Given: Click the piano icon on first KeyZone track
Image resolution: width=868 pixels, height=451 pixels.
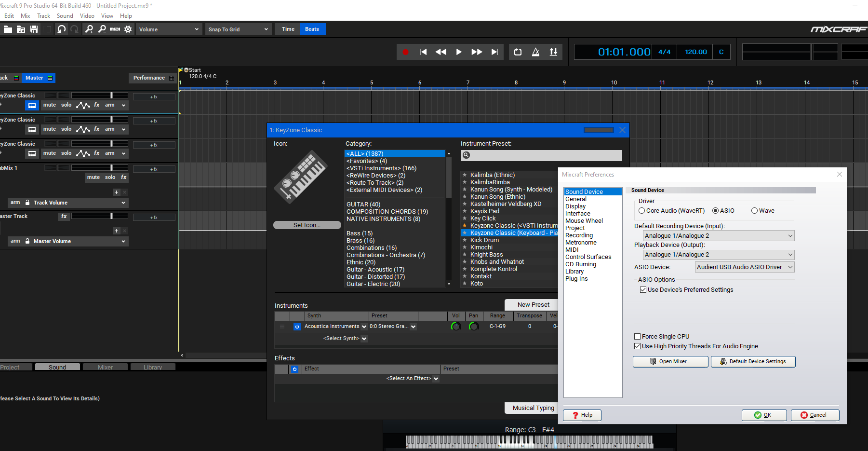Looking at the screenshot, I should (32, 105).
